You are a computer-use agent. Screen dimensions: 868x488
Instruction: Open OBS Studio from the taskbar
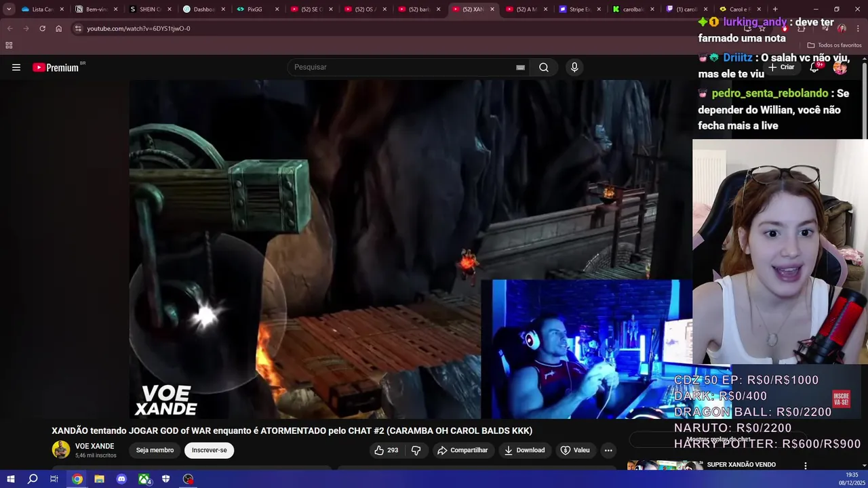click(188, 479)
